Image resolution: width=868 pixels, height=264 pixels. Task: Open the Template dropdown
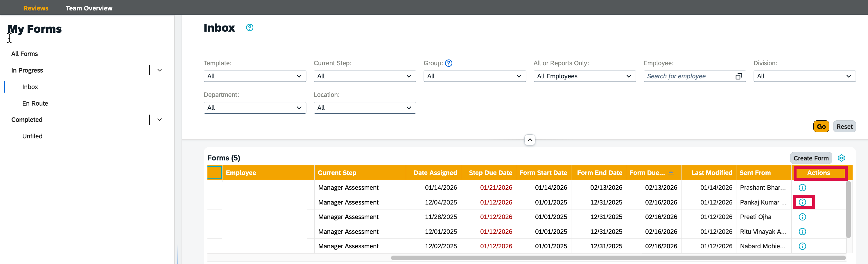(x=255, y=76)
